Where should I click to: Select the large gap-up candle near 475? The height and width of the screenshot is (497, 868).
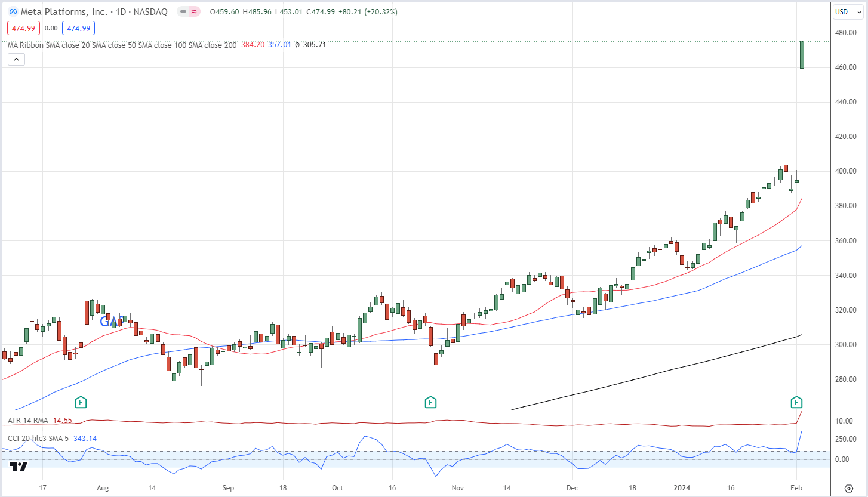(x=802, y=54)
